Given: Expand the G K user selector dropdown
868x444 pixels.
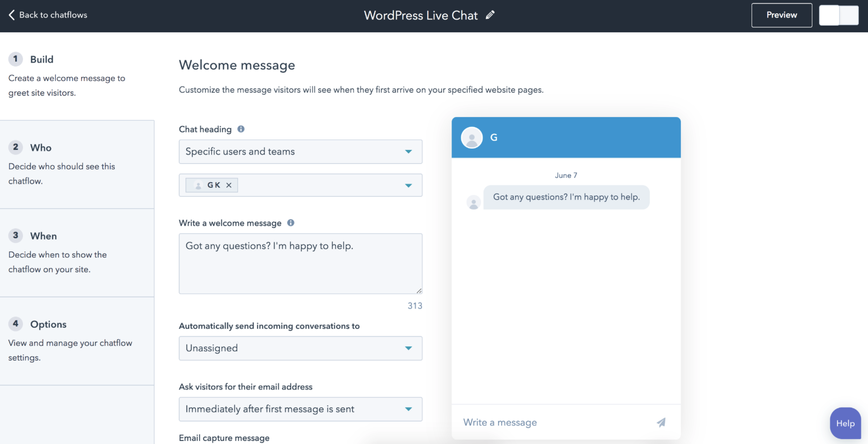Looking at the screenshot, I should (408, 185).
